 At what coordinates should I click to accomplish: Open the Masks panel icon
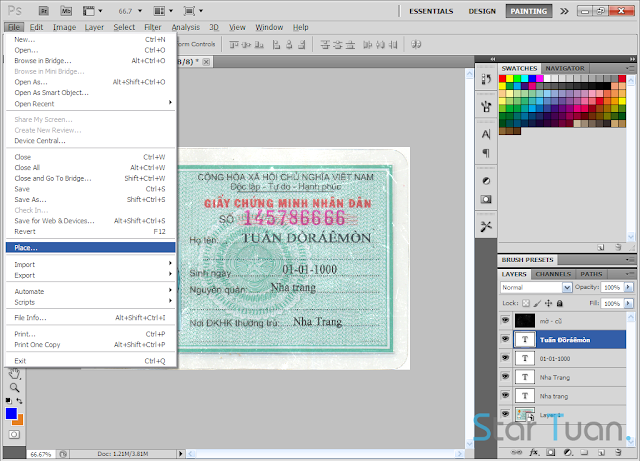[x=486, y=199]
